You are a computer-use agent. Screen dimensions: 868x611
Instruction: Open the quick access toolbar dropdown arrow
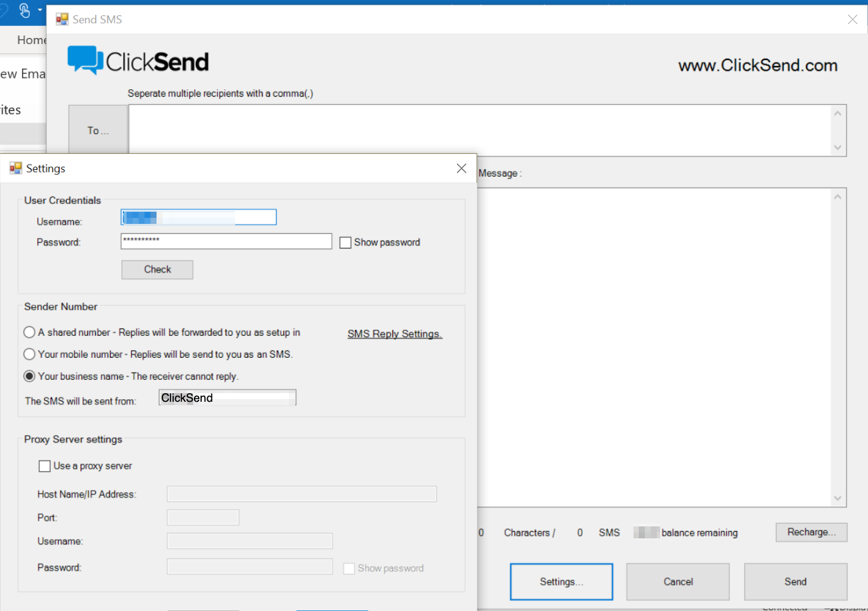tap(40, 11)
